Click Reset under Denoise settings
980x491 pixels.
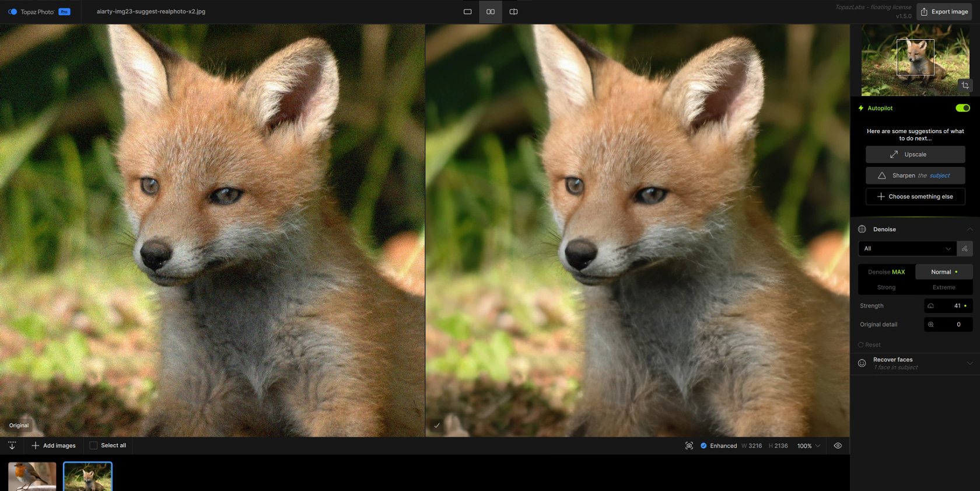869,345
